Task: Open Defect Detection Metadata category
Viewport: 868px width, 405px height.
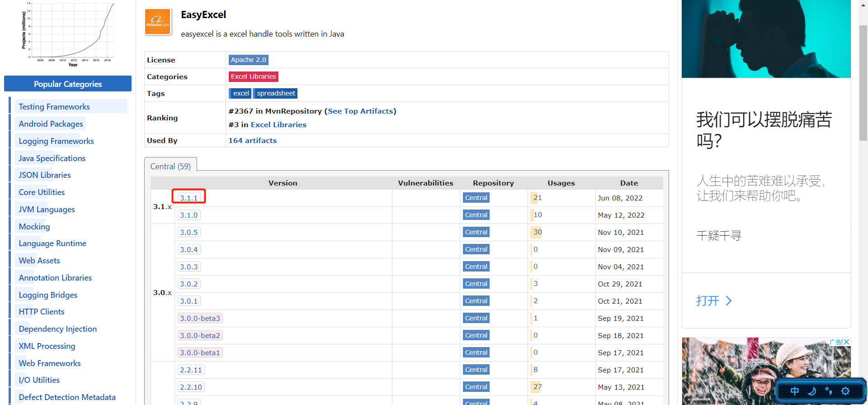Action: [x=67, y=397]
